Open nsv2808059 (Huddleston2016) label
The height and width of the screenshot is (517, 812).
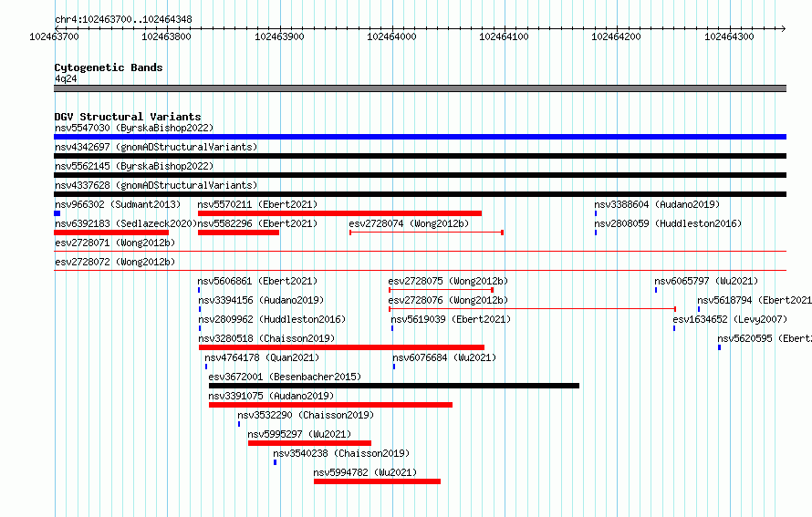click(x=668, y=223)
